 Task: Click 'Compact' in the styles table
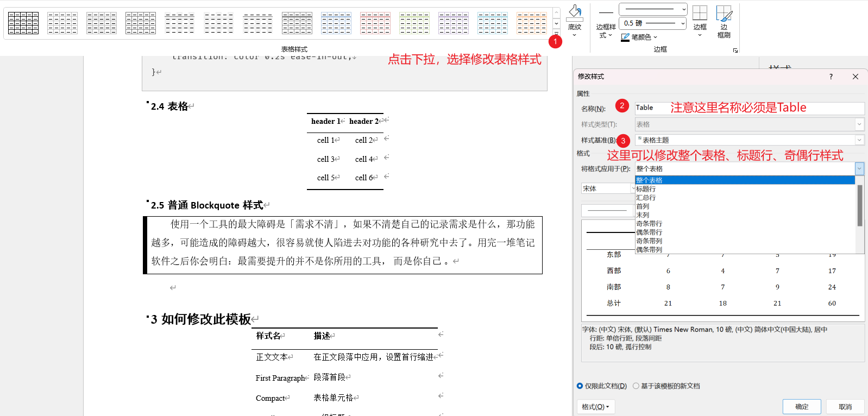pyautogui.click(x=271, y=398)
